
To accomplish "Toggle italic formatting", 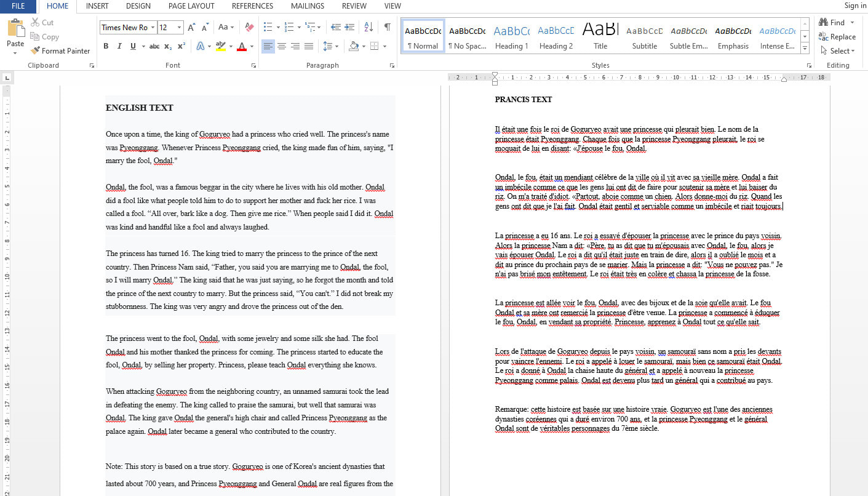I will pyautogui.click(x=119, y=46).
